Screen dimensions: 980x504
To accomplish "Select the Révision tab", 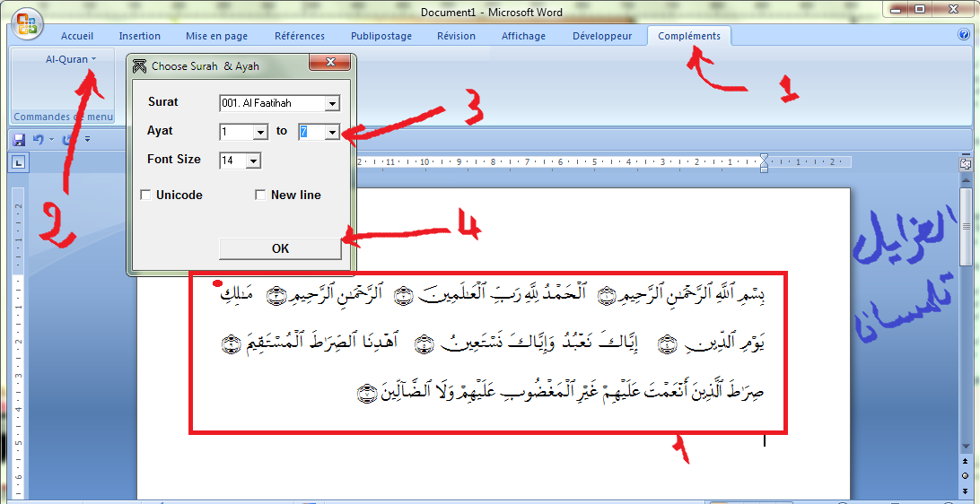I will point(456,36).
